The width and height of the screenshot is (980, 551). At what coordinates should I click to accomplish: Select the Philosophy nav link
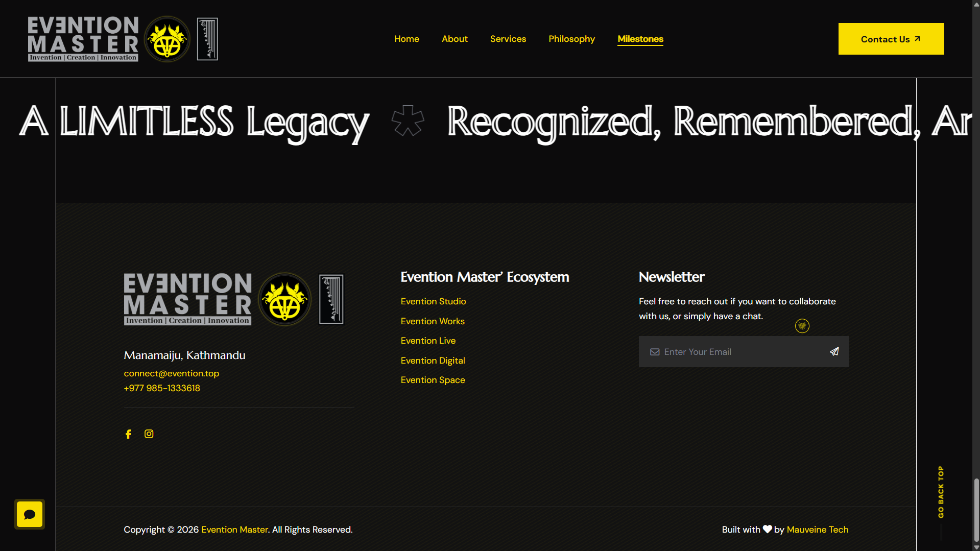[x=571, y=39]
